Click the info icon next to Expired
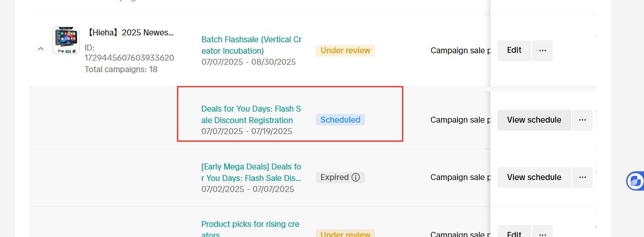The image size is (644, 237). (356, 177)
